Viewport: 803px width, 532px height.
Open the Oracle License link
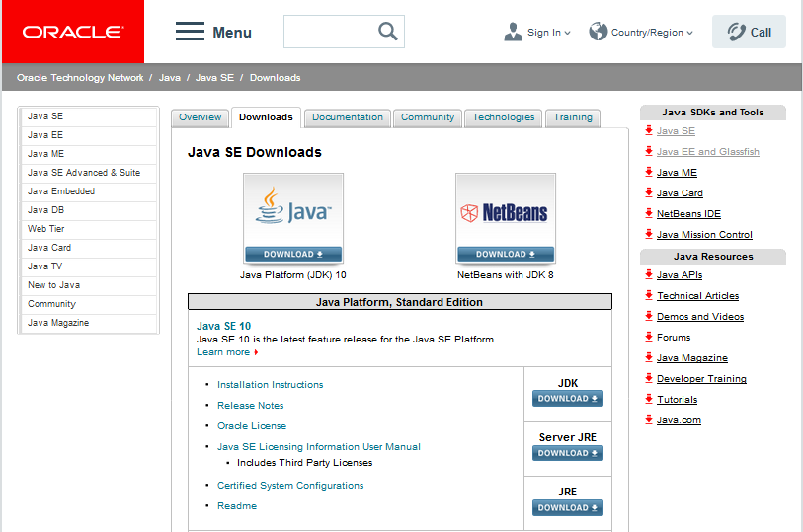(252, 426)
